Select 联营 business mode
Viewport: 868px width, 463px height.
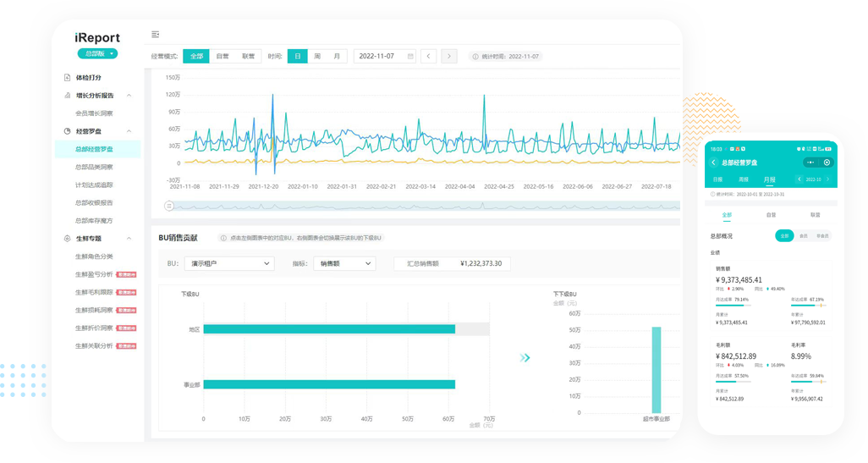[x=248, y=57]
